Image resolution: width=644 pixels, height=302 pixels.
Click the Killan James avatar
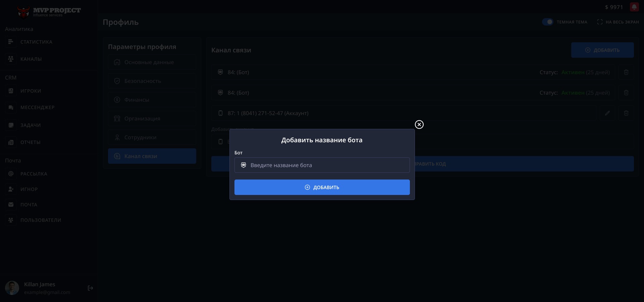(x=12, y=288)
